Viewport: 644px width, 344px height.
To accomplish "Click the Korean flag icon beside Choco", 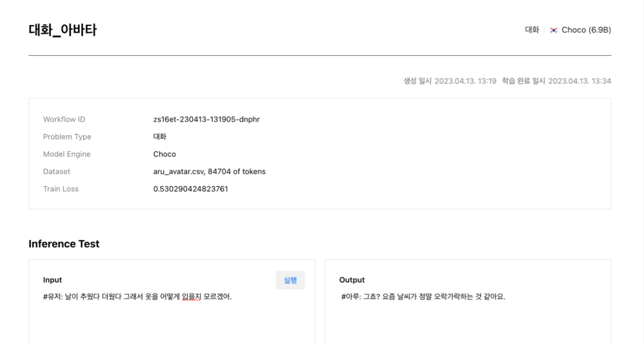I will 554,30.
